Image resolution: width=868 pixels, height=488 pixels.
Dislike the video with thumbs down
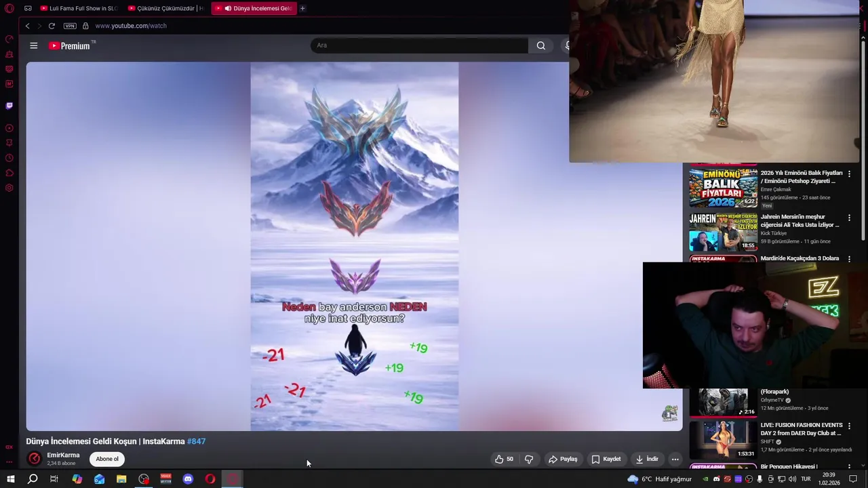tap(529, 459)
